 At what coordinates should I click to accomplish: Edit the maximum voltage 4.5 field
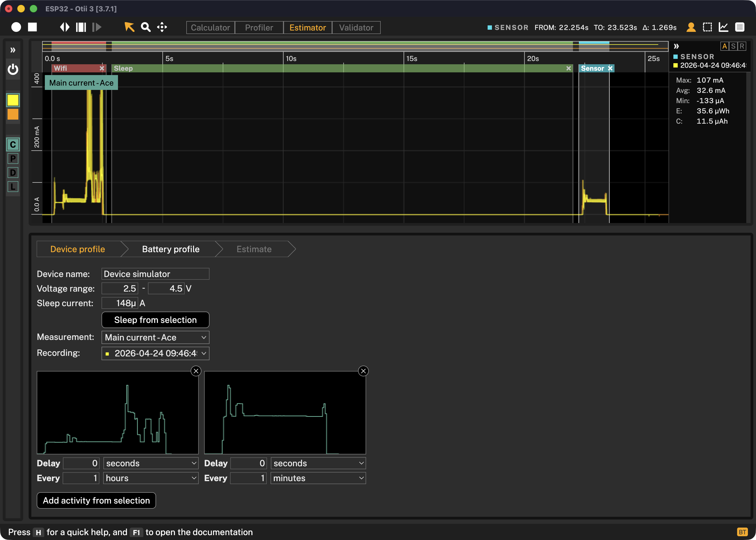tap(166, 289)
